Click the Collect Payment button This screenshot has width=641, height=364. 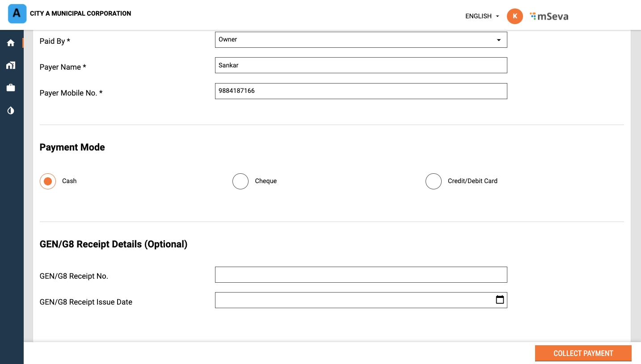pos(583,353)
